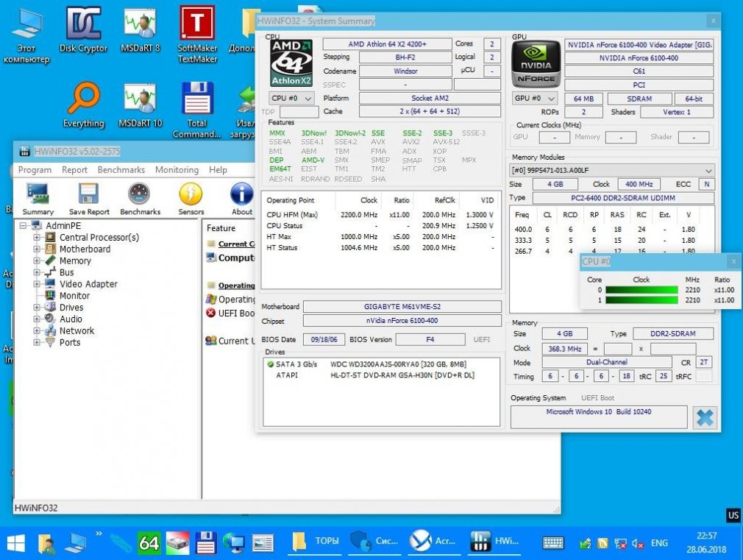Open the ТОРЫ folder taskbar button

click(x=316, y=542)
